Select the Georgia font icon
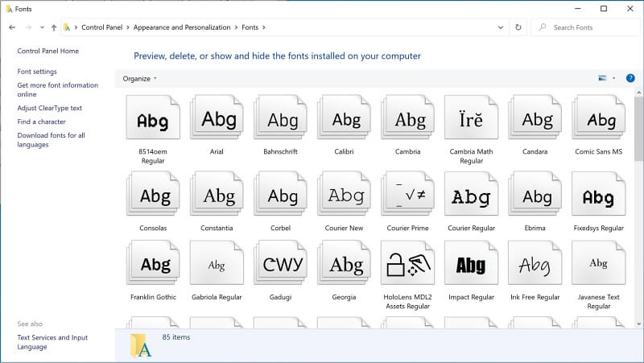 (x=344, y=263)
